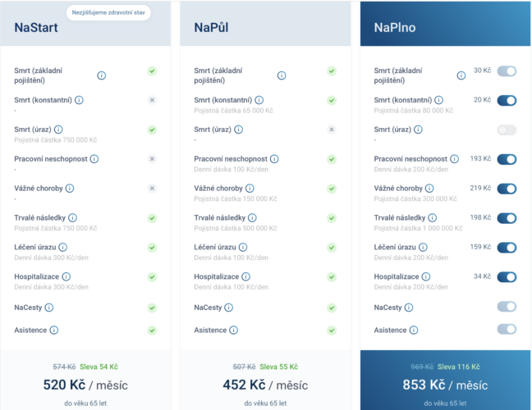Switch off Léčení úrazu toggle in NaPlno
Image resolution: width=532 pixels, height=410 pixels.
tap(507, 248)
